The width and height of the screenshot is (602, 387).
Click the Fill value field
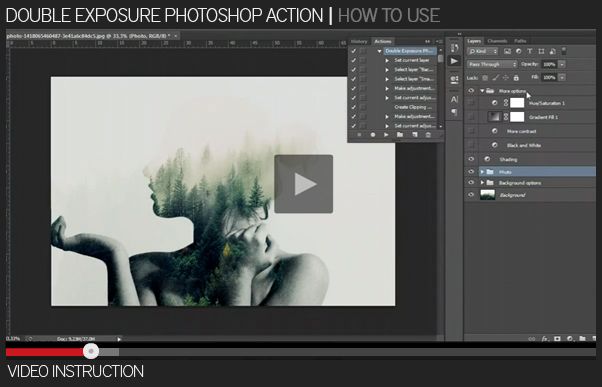point(549,77)
